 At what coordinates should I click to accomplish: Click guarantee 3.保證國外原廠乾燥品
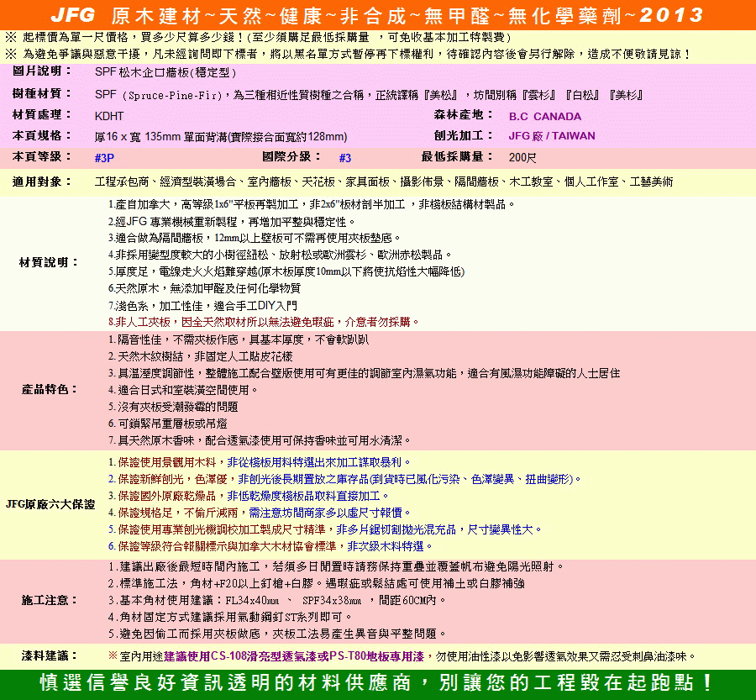249,496
